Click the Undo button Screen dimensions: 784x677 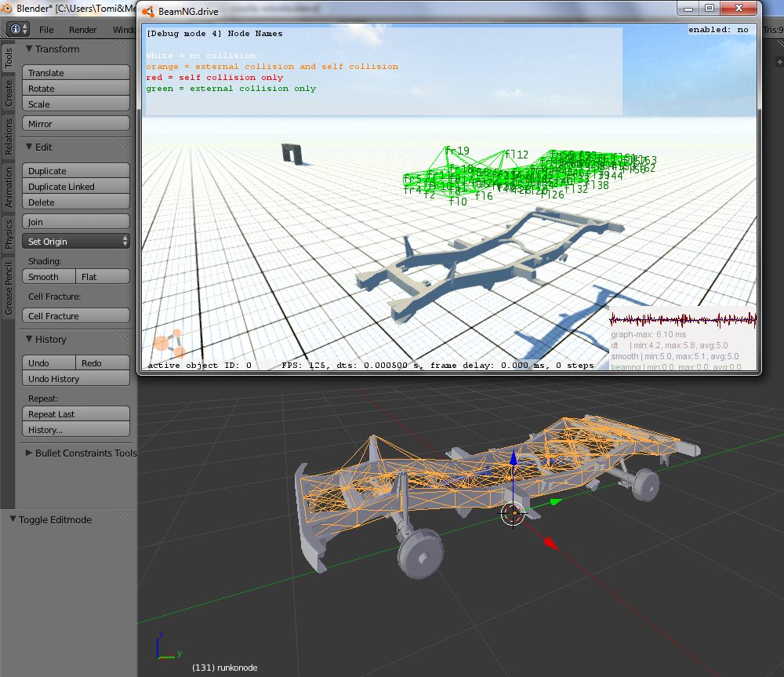[x=49, y=362]
